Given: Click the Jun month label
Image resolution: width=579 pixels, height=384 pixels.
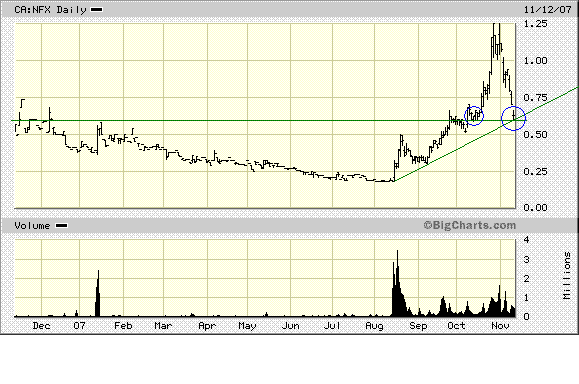Looking at the screenshot, I should 291,326.
